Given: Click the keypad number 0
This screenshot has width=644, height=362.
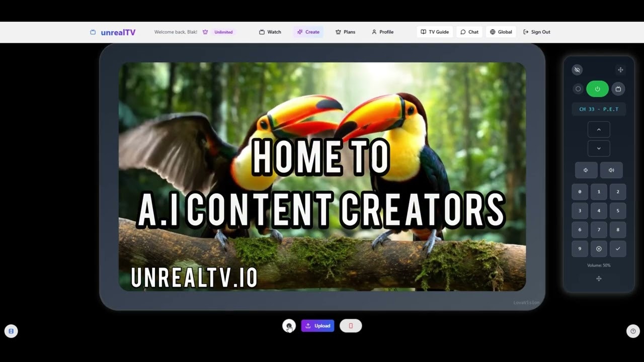Looking at the screenshot, I should point(580,192).
